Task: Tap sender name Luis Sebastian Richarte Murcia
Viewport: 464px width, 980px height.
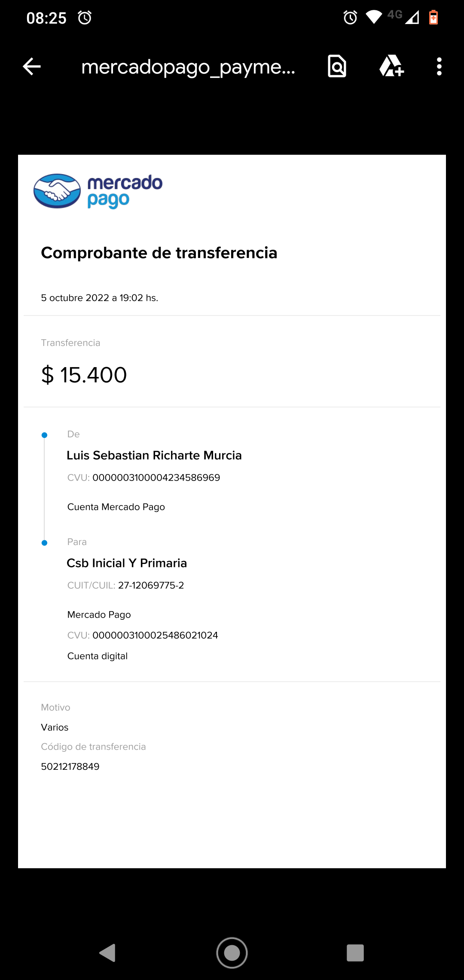Action: coord(154,455)
